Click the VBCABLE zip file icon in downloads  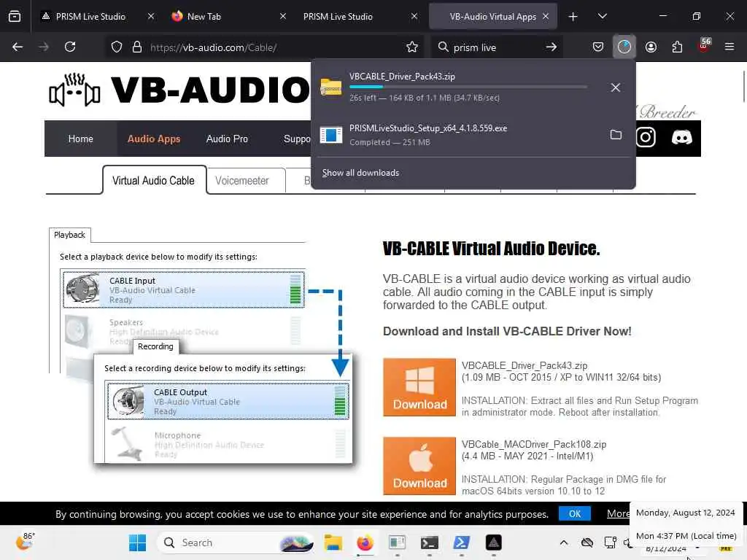331,87
